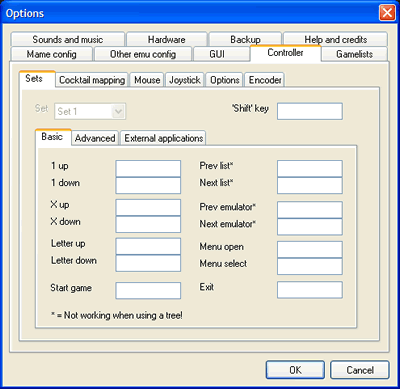This screenshot has width=400, height=389.
Task: Close the Options dialog window
Action: tap(387, 13)
